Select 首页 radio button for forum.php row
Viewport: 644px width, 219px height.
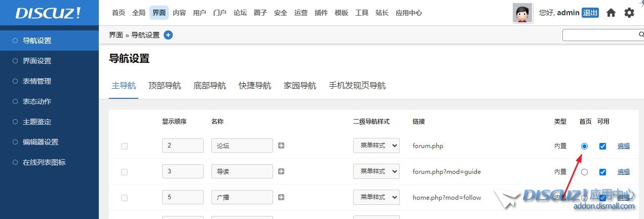click(x=584, y=146)
